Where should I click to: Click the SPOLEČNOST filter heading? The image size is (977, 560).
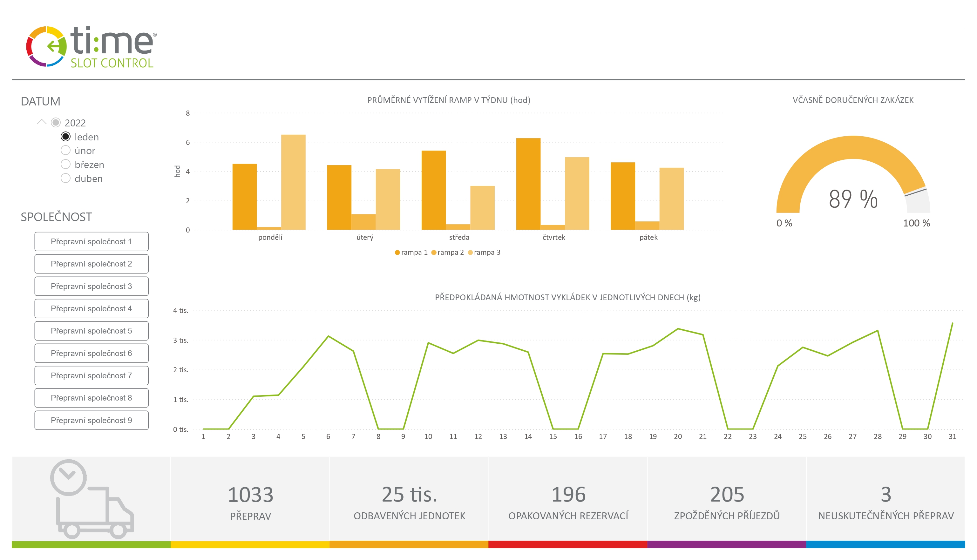point(56,217)
